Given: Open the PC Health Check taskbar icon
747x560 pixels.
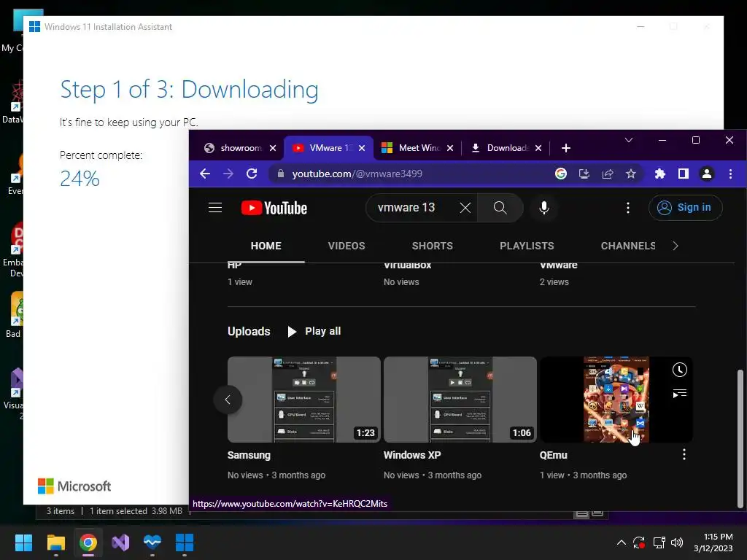Looking at the screenshot, I should pyautogui.click(x=152, y=542).
